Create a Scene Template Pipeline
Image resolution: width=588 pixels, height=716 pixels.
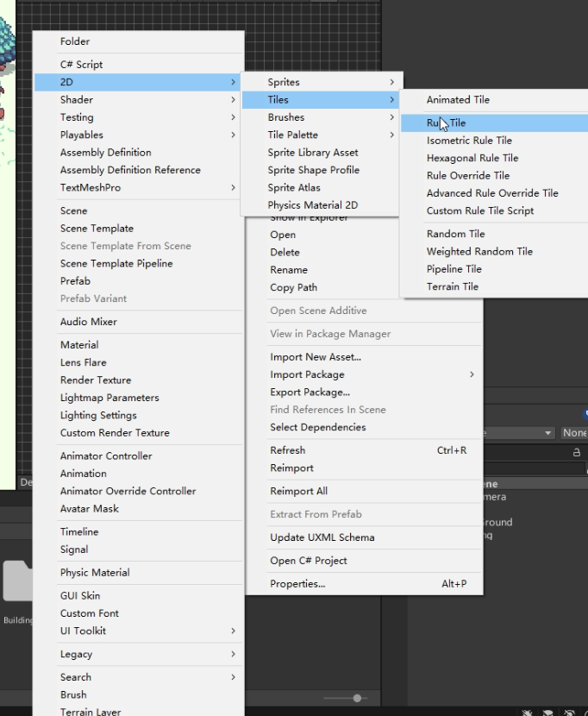click(138, 263)
